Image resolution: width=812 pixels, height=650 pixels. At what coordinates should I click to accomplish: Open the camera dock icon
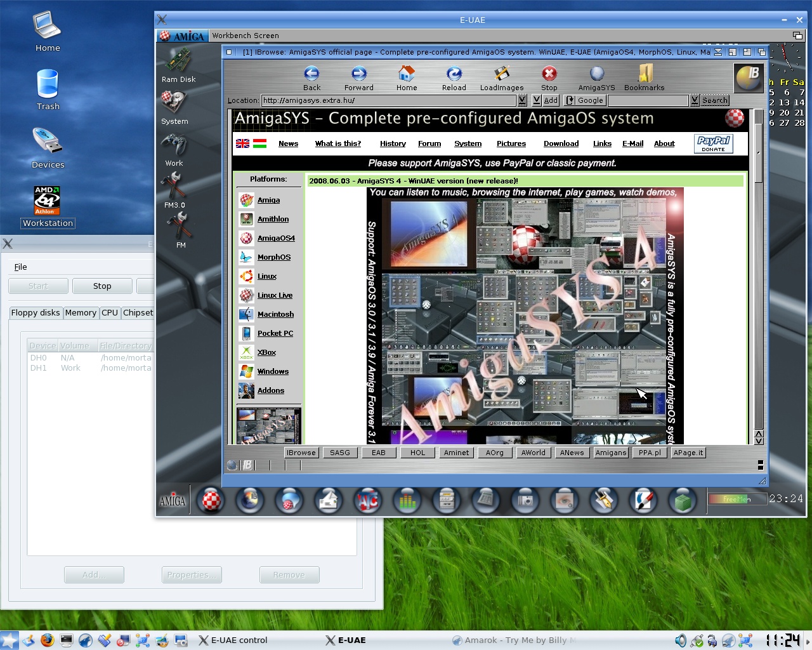click(x=525, y=500)
